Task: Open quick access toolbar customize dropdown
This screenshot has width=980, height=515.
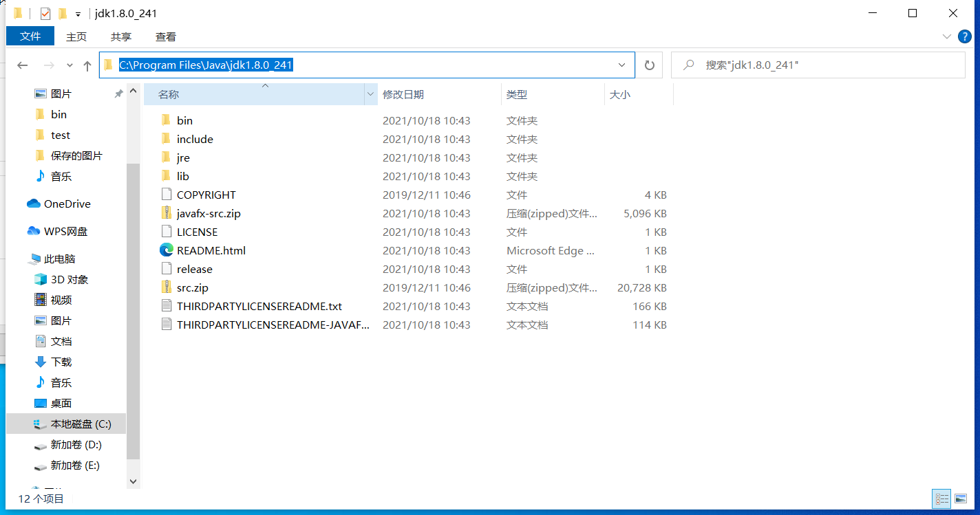Action: [78, 14]
